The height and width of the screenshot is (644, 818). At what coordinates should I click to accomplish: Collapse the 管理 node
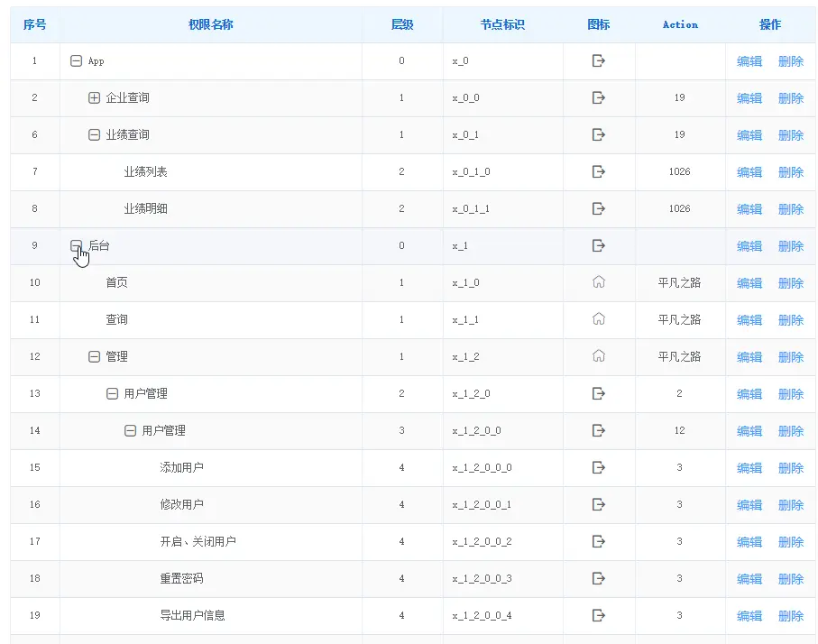click(94, 357)
